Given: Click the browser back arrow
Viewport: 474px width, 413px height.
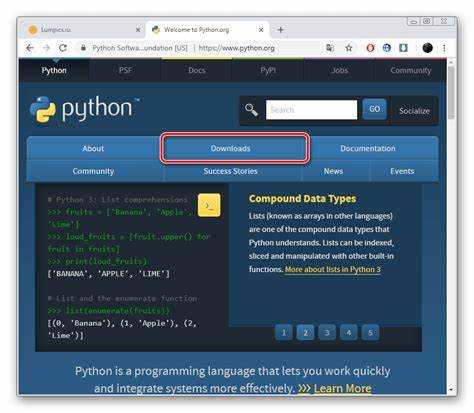Looking at the screenshot, I should tap(30, 48).
